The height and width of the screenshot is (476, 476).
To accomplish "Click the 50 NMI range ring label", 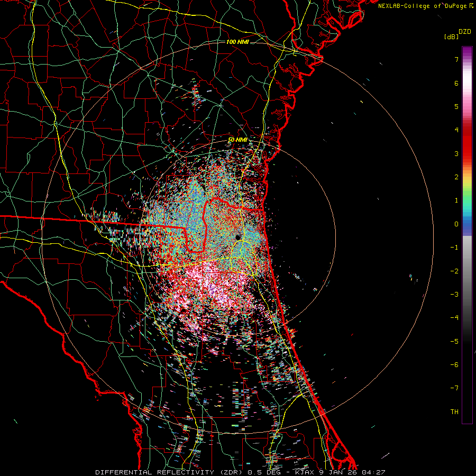I will point(237,140).
